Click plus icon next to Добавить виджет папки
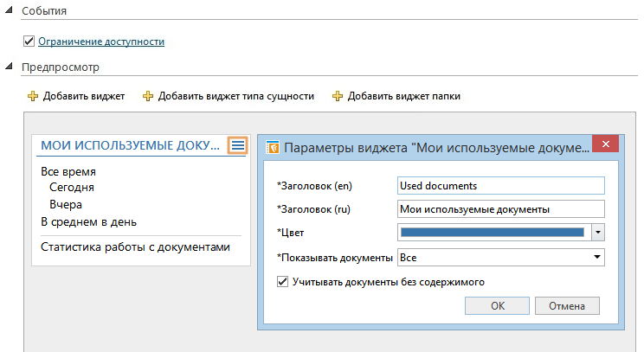Image resolution: width=644 pixels, height=352 pixels. point(338,96)
